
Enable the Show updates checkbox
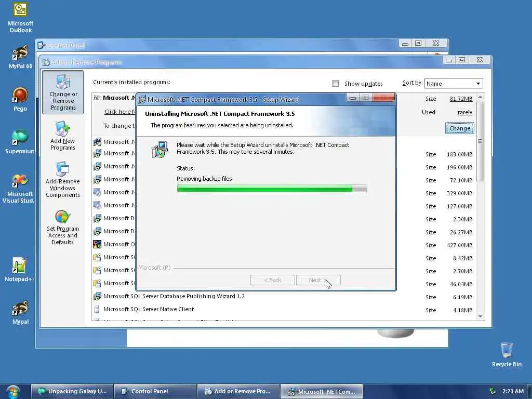coord(335,84)
